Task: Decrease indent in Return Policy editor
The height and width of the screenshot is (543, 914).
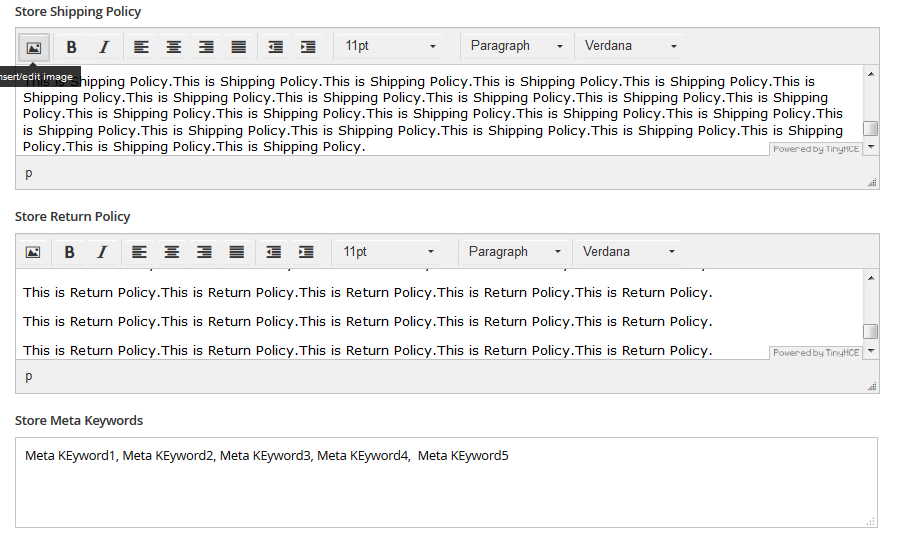Action: tap(273, 252)
